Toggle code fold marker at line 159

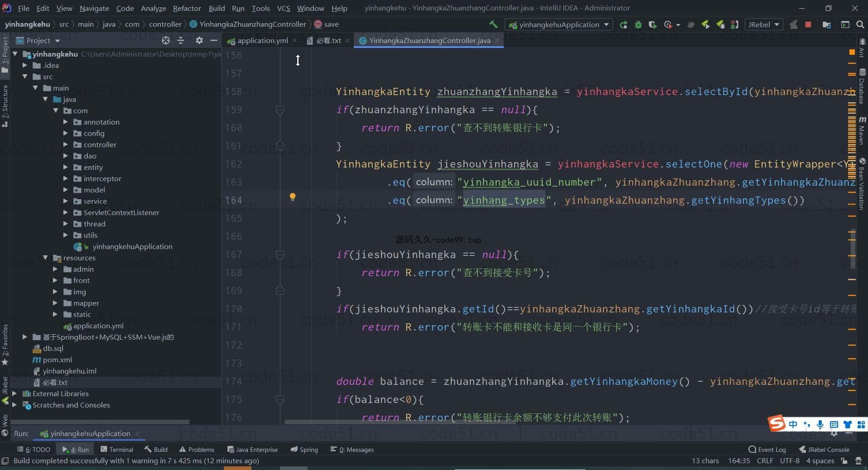(280, 110)
